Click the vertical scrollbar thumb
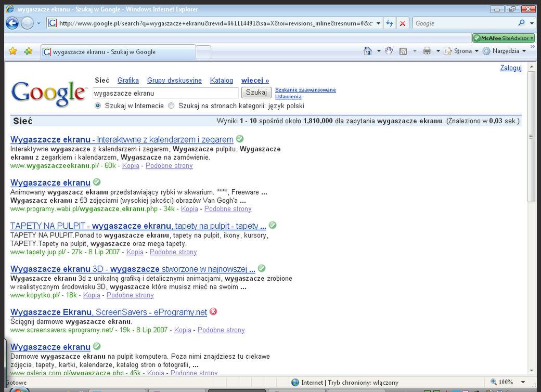This screenshot has width=541, height=392. (x=531, y=137)
